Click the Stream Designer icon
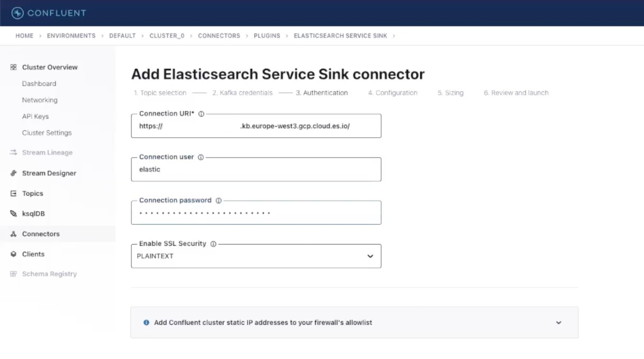Image resolution: width=644 pixels, height=359 pixels. 13,173
